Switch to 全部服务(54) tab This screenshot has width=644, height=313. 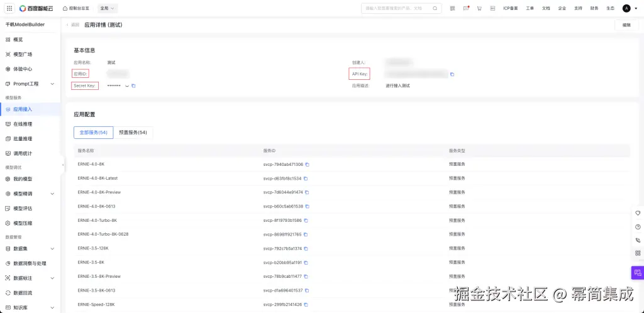click(x=93, y=133)
